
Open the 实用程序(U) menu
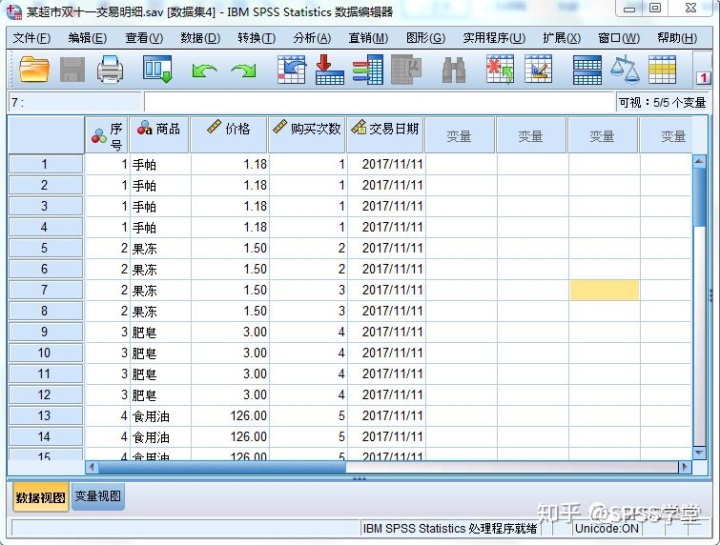(x=494, y=38)
